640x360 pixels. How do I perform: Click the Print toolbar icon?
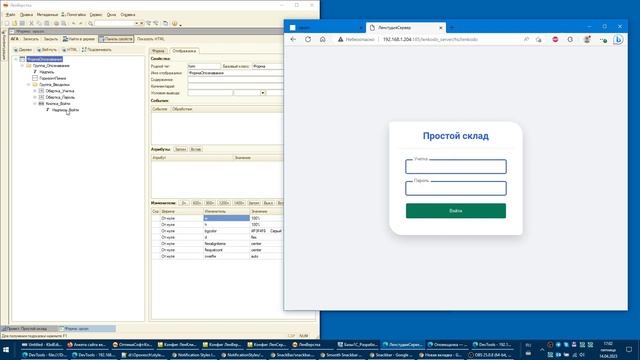[x=56, y=23]
